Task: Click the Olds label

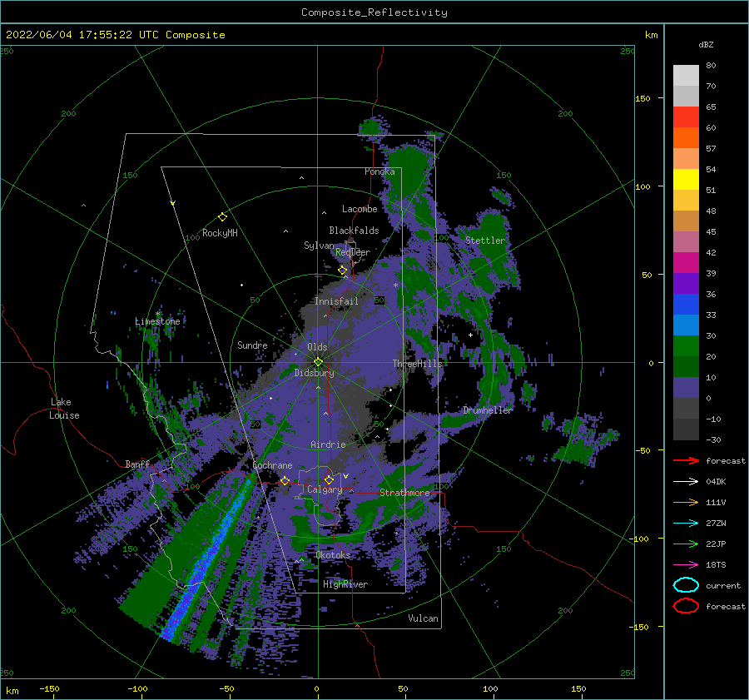Action: tap(317, 347)
